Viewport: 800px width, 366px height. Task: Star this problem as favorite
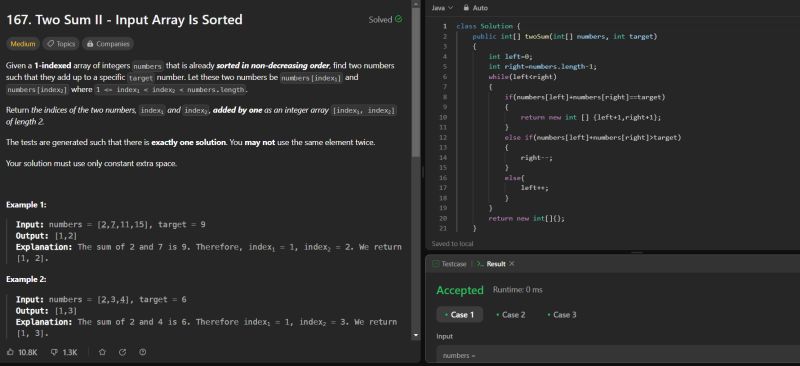[x=102, y=352]
